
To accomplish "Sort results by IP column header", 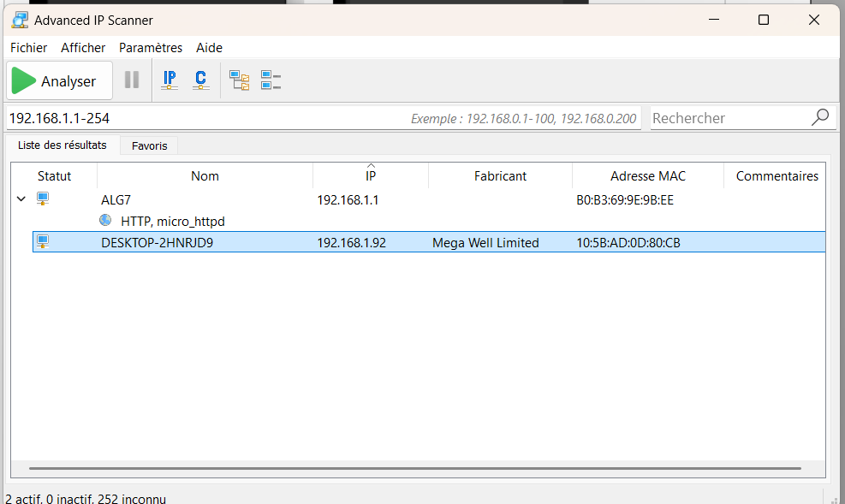I will click(x=370, y=176).
